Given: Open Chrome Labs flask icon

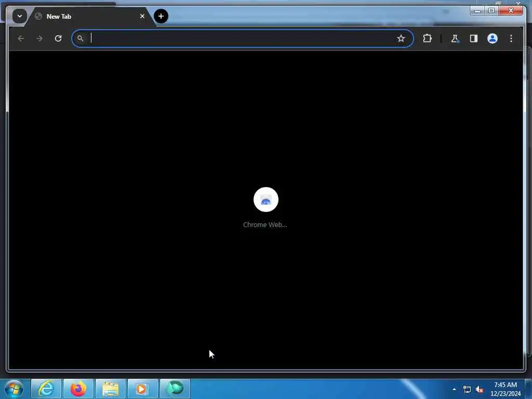Looking at the screenshot, I should point(455,38).
